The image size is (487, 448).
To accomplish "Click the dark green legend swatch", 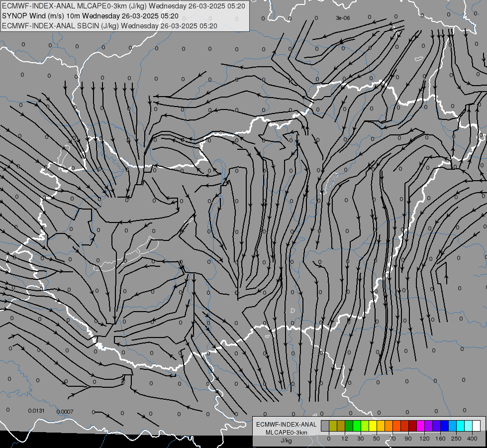I will (x=349, y=426).
